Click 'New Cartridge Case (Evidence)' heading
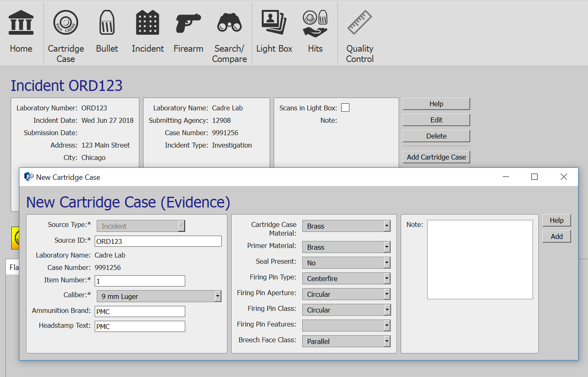 point(128,202)
